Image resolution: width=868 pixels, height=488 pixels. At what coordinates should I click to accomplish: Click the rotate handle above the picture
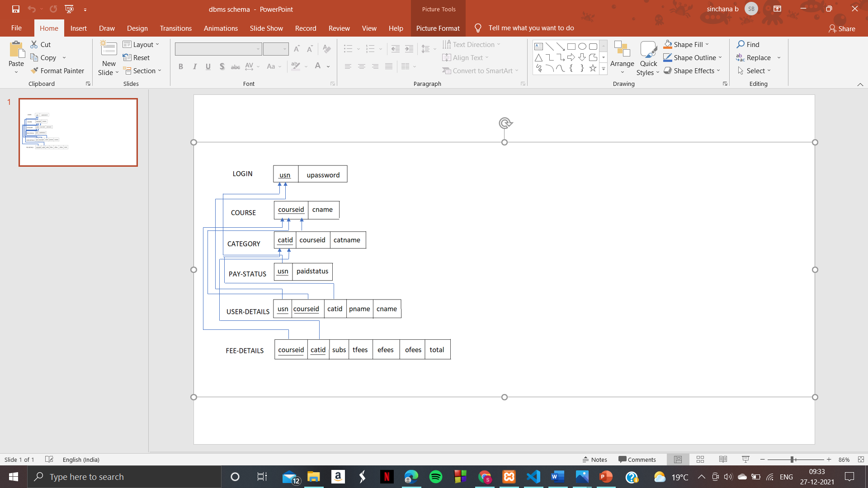pyautogui.click(x=505, y=123)
